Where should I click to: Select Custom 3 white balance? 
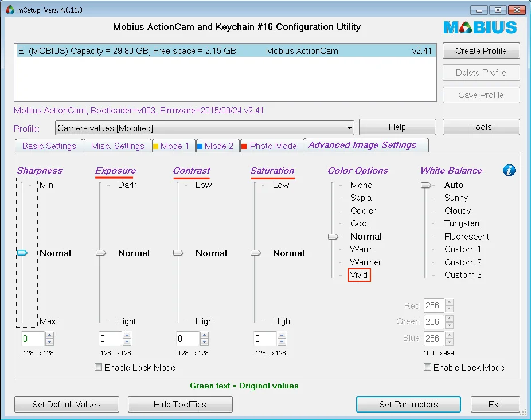[x=463, y=275]
